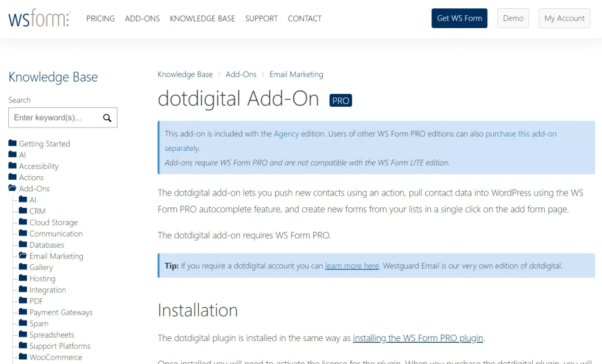Open the Accessibility tree label
This screenshot has height=364, width=602.
[x=39, y=166]
